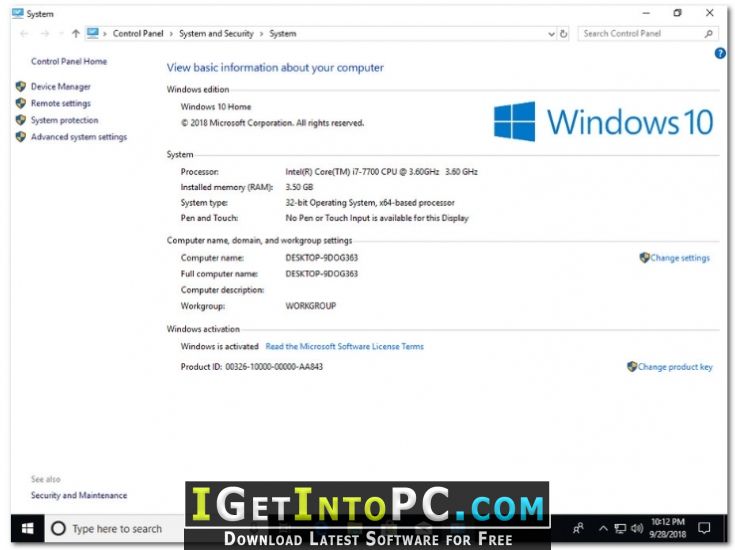This screenshot has height=550, width=735.
Task: Expand the address bar history dropdown
Action: click(551, 34)
